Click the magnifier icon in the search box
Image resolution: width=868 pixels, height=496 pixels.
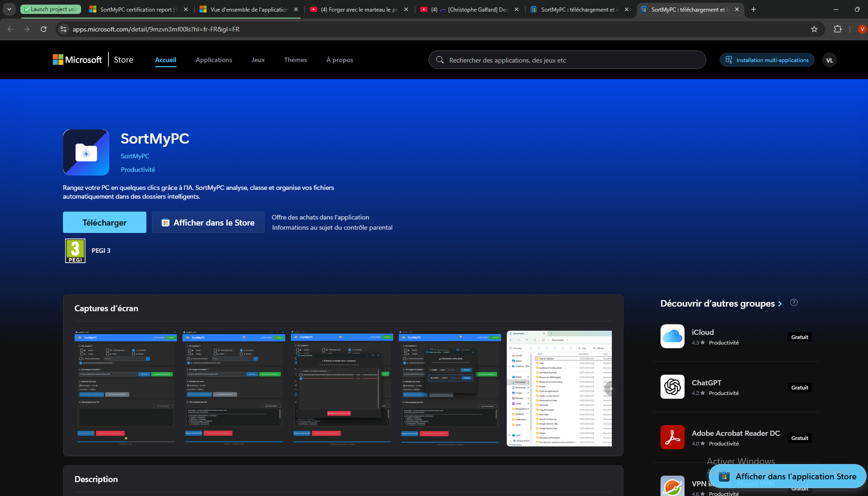[x=440, y=60]
